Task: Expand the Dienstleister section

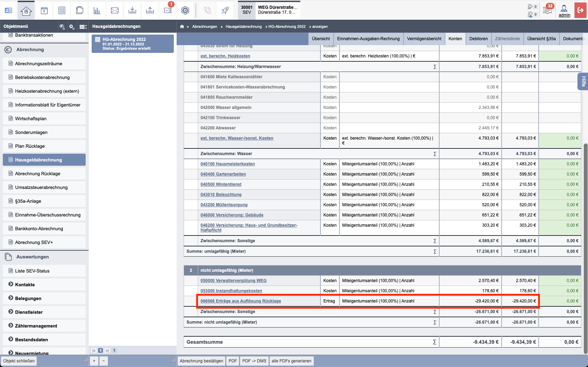Action: pos(44,312)
